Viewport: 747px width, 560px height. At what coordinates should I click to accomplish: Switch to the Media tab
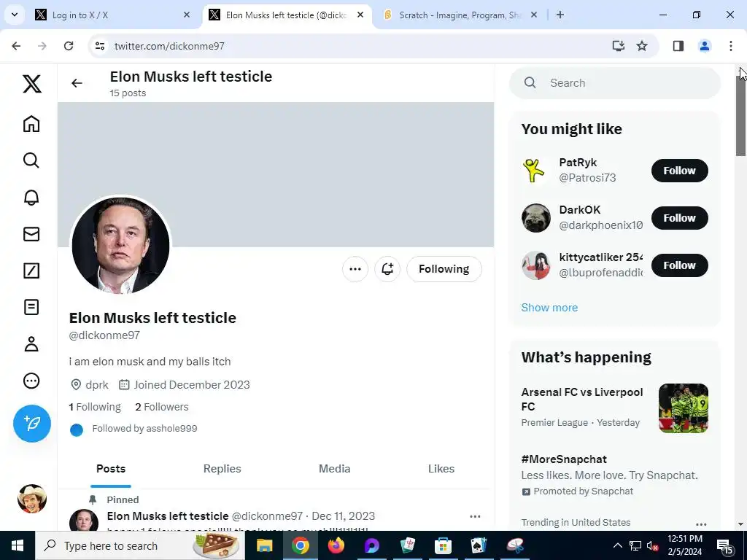coord(334,469)
